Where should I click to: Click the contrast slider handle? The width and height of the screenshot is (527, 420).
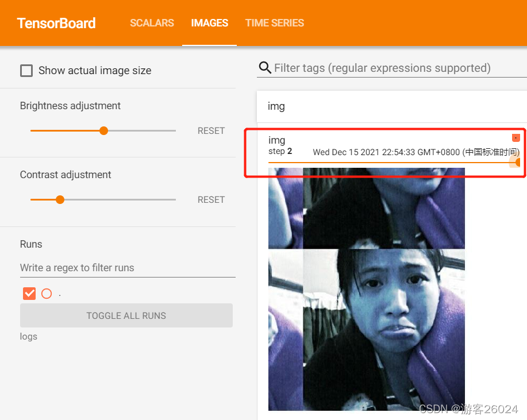click(60, 199)
